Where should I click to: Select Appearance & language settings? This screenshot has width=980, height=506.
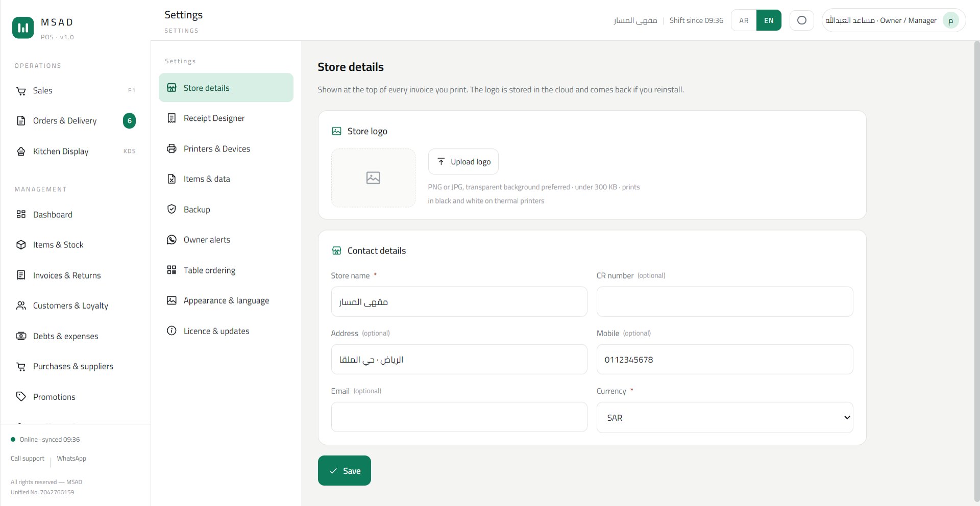(x=226, y=300)
